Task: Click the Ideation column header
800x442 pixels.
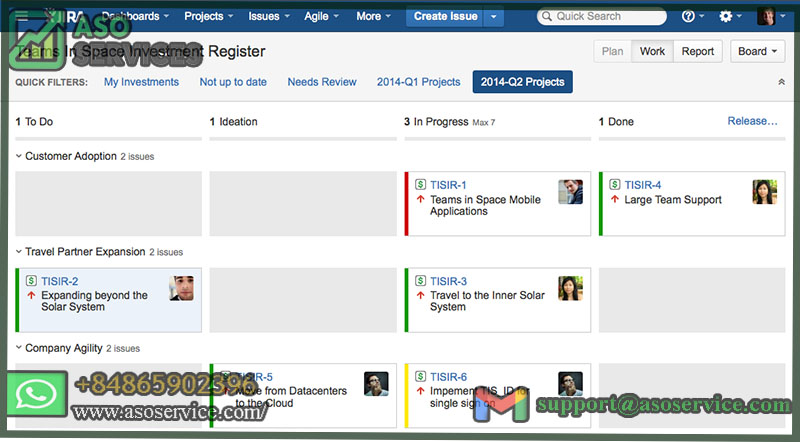Action: pyautogui.click(x=234, y=121)
